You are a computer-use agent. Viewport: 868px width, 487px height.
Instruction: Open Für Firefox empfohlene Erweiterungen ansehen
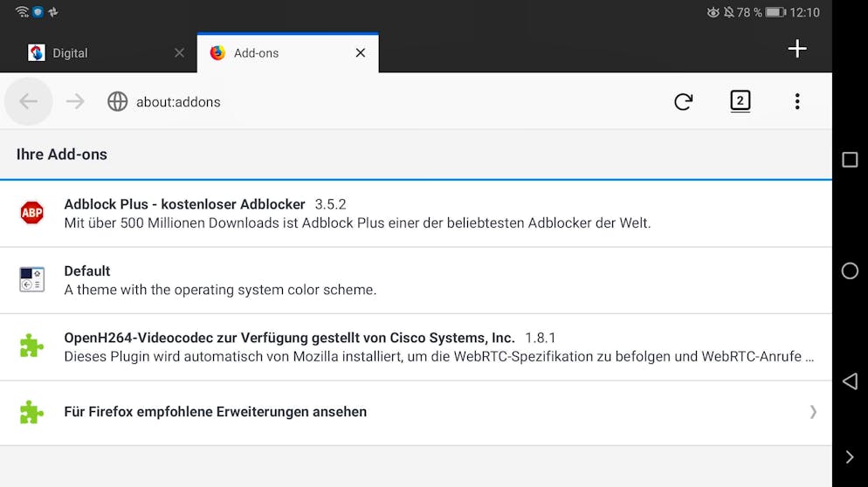point(216,412)
